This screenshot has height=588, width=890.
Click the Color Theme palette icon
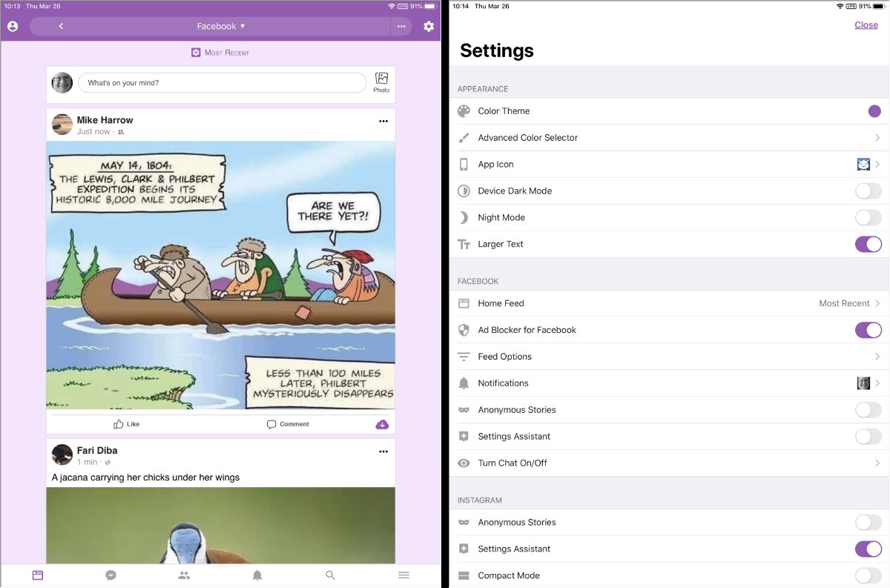click(464, 111)
